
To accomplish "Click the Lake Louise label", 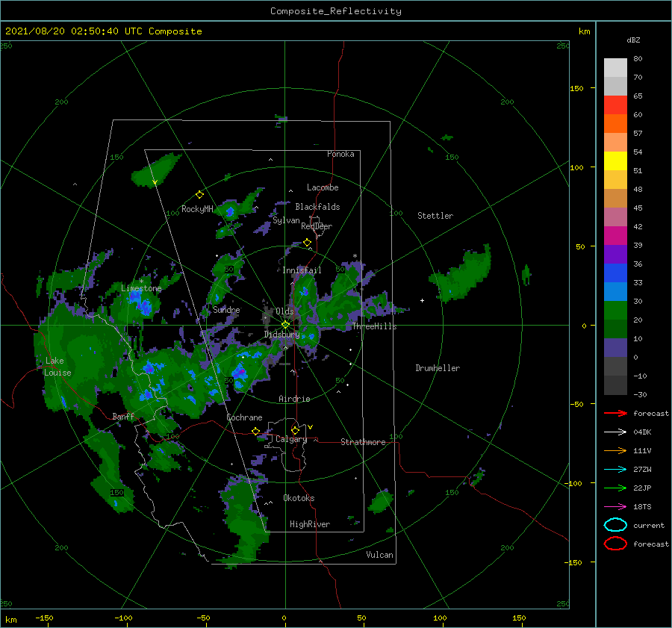I will point(57,367).
